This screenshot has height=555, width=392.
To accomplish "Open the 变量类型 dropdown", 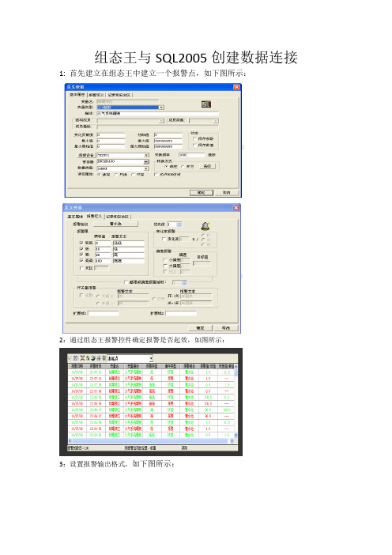I will (161, 108).
